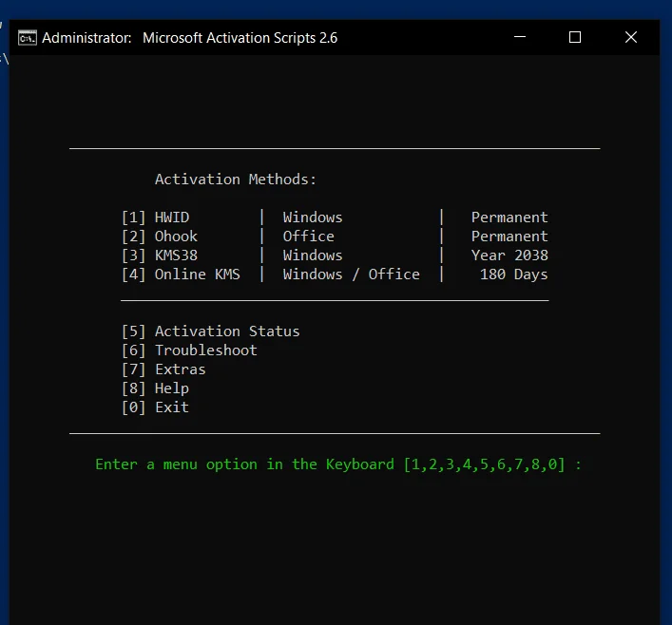672x625 pixels.
Task: Click 'Permanent' in the Ohook row
Action: pyautogui.click(x=509, y=236)
